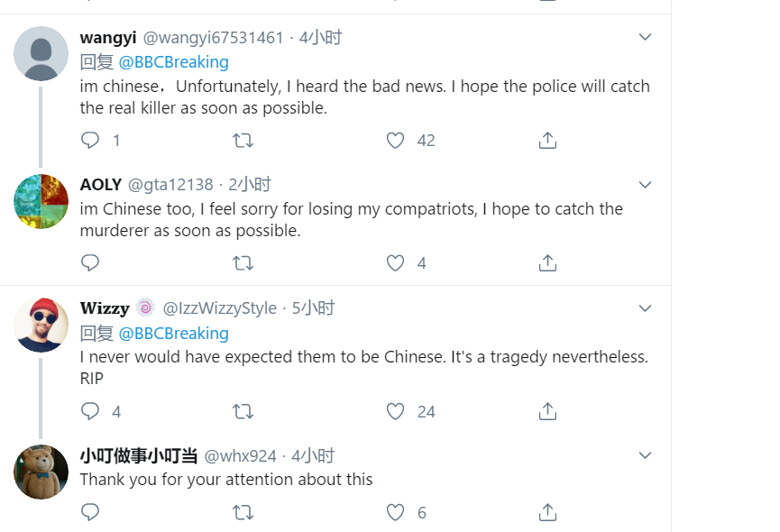Viewport: 780px width, 532px height.
Task: Like Wizzy's tweet with 24 likes
Action: (x=395, y=411)
